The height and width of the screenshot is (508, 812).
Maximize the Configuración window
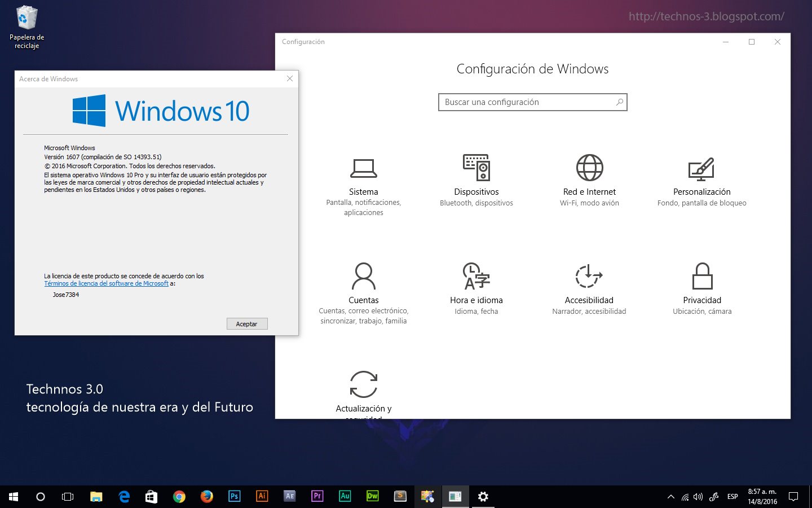click(752, 42)
